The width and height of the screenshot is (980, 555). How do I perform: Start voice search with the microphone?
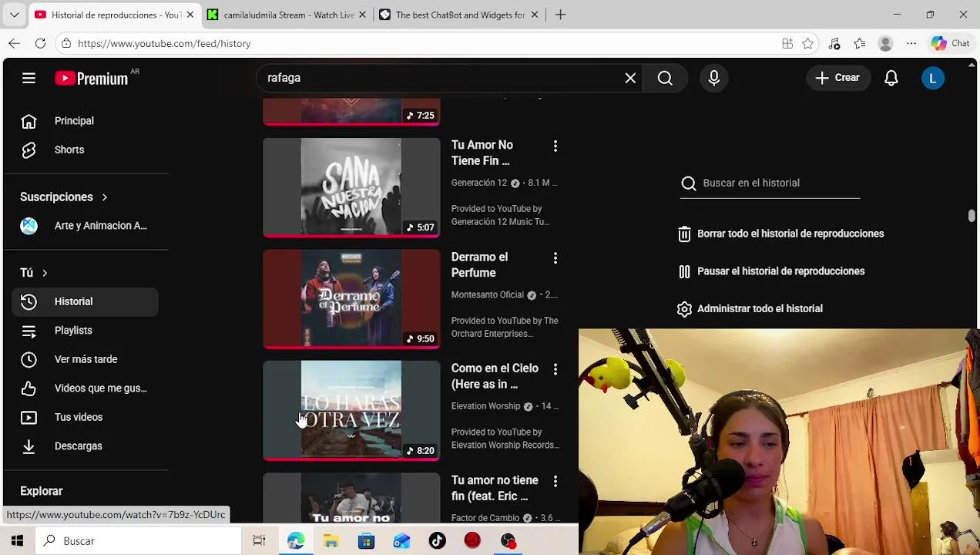point(713,78)
